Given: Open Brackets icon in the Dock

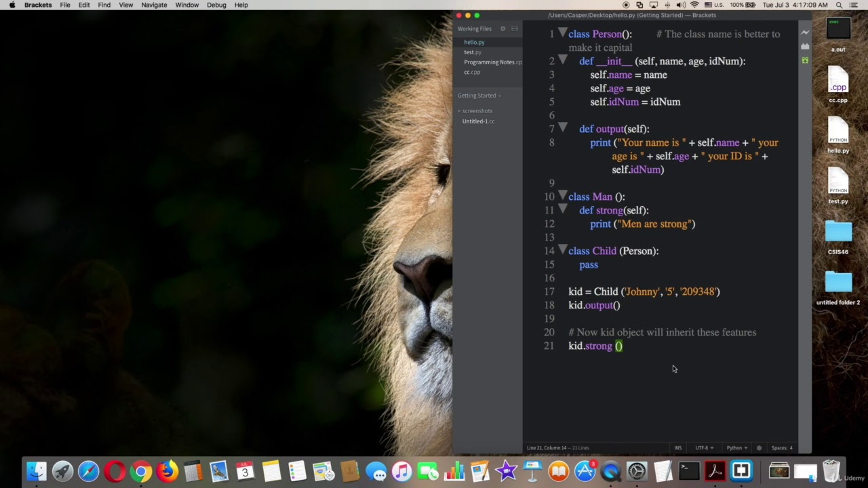Looking at the screenshot, I should [x=741, y=471].
